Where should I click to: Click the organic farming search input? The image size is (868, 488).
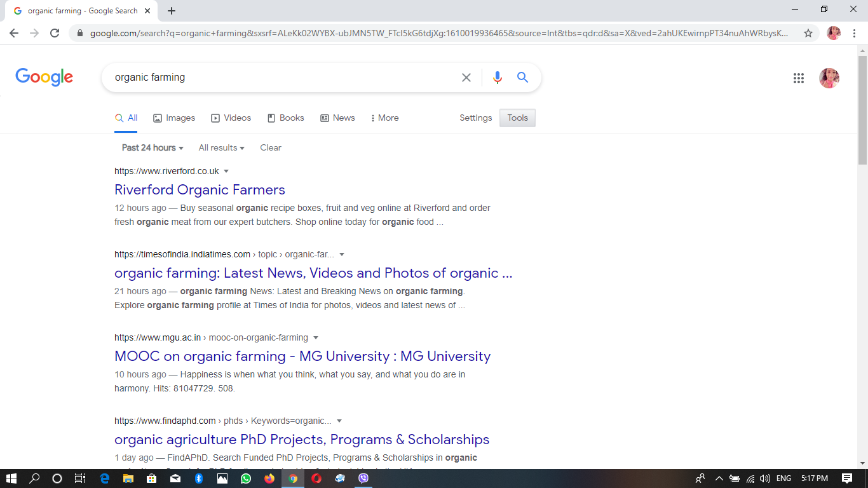coord(283,78)
